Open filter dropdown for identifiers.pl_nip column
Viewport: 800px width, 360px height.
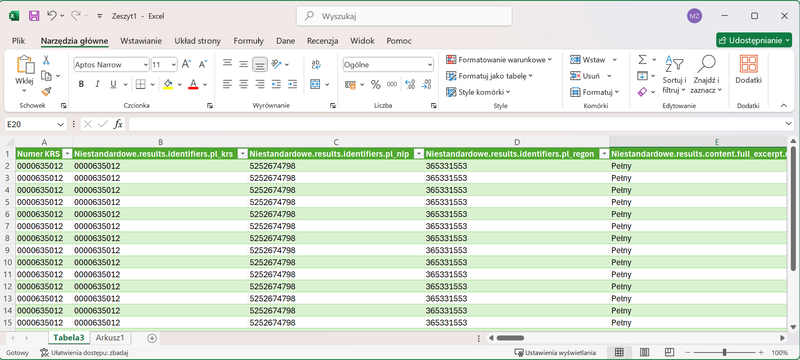(x=419, y=154)
